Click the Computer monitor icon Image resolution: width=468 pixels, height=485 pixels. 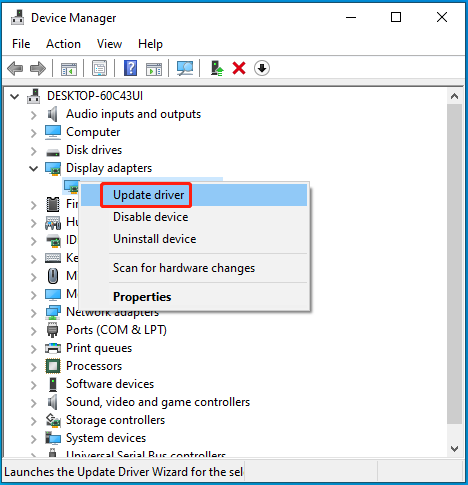[53, 132]
